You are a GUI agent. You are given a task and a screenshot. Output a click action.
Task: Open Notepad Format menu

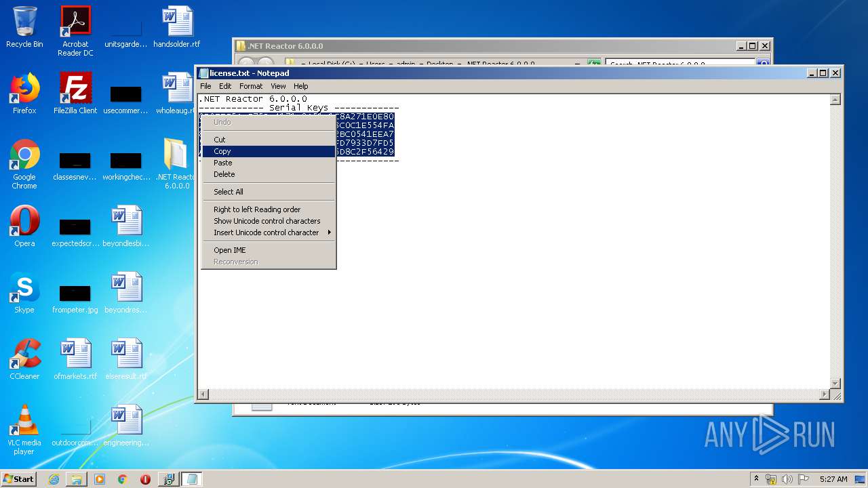[x=251, y=86]
